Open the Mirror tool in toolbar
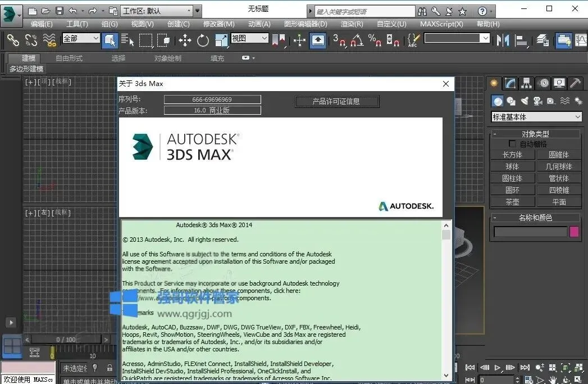Screen dimensions: 588x384 point(503,40)
